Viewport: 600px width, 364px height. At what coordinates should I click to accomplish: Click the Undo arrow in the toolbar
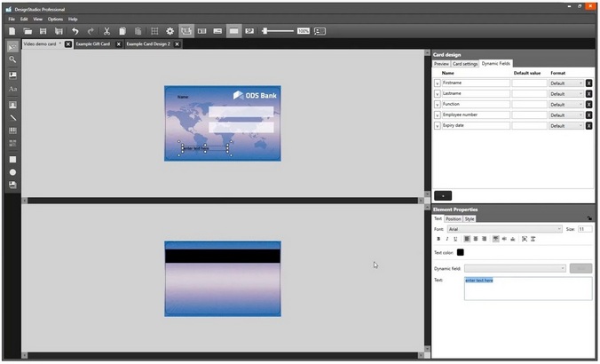click(75, 31)
